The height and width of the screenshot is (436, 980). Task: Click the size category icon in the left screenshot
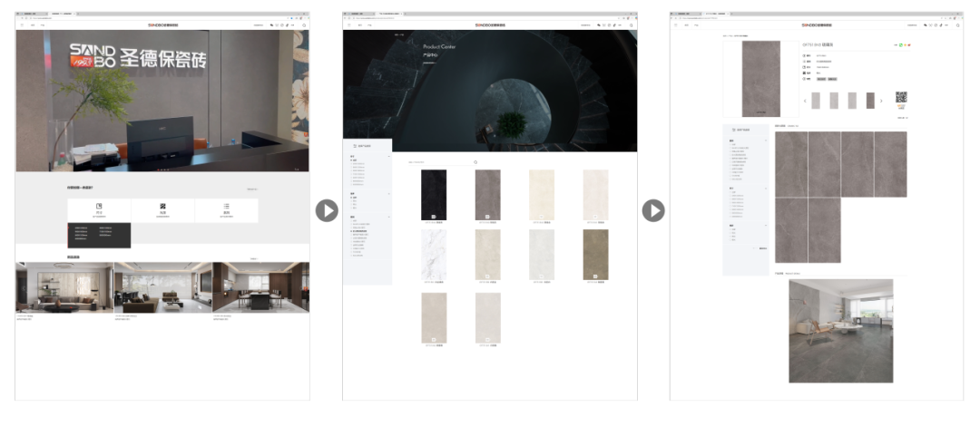point(99,208)
